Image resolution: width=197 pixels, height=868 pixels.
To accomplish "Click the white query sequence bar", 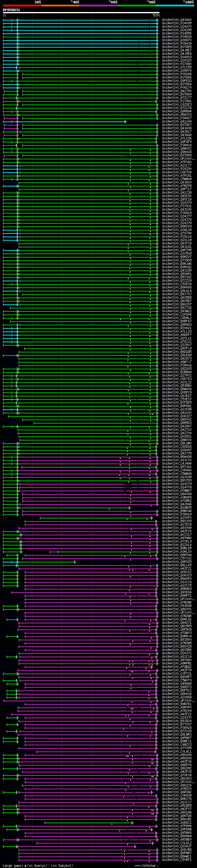I will click(x=81, y=12).
